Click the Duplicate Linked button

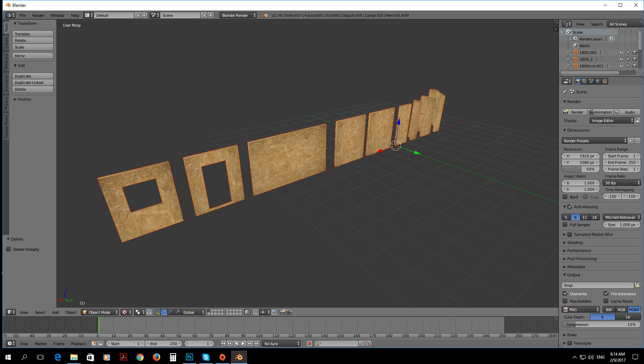[x=33, y=83]
